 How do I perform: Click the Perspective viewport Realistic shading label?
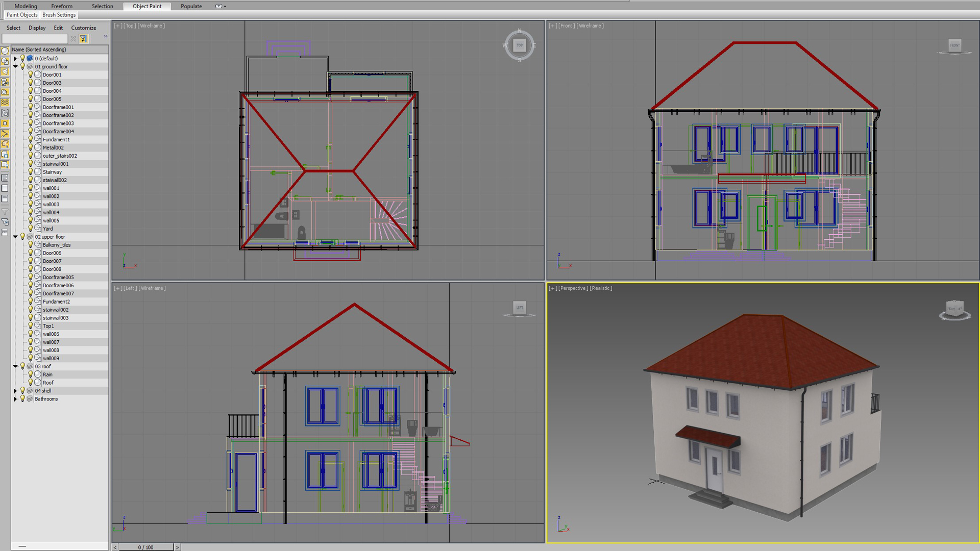tap(601, 288)
